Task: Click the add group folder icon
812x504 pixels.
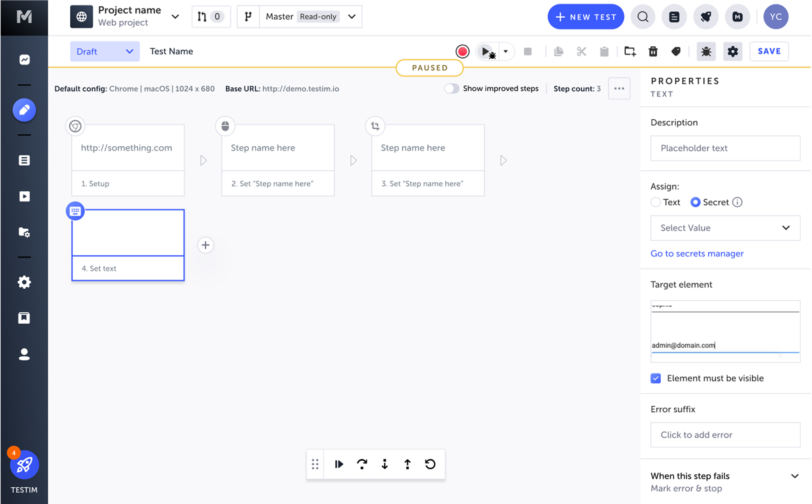Action: pos(630,52)
